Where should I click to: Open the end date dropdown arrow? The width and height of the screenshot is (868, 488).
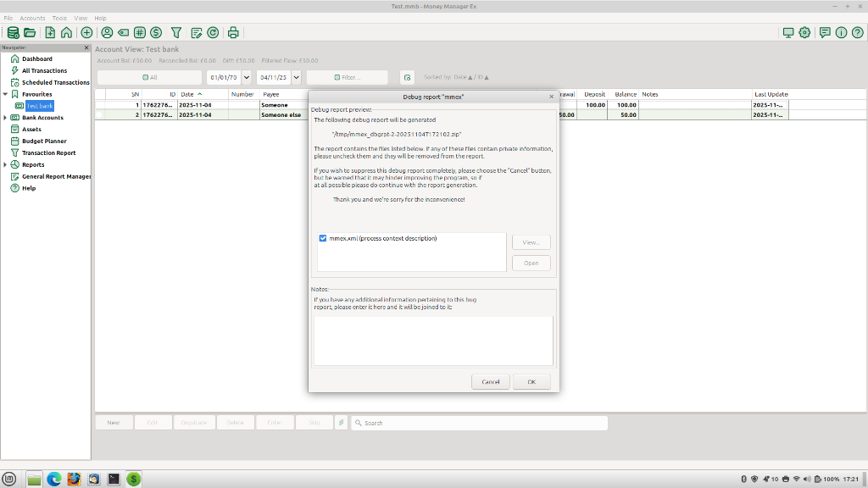tap(296, 77)
